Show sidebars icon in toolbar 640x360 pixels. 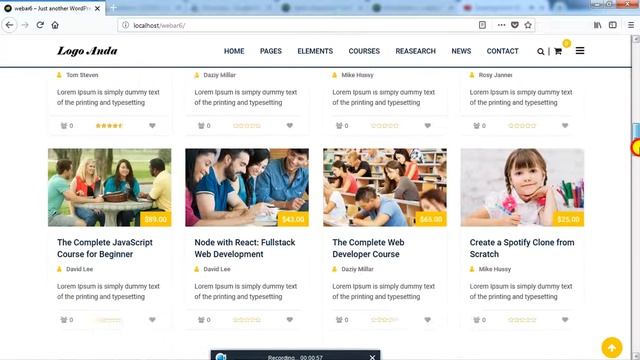(x=613, y=25)
